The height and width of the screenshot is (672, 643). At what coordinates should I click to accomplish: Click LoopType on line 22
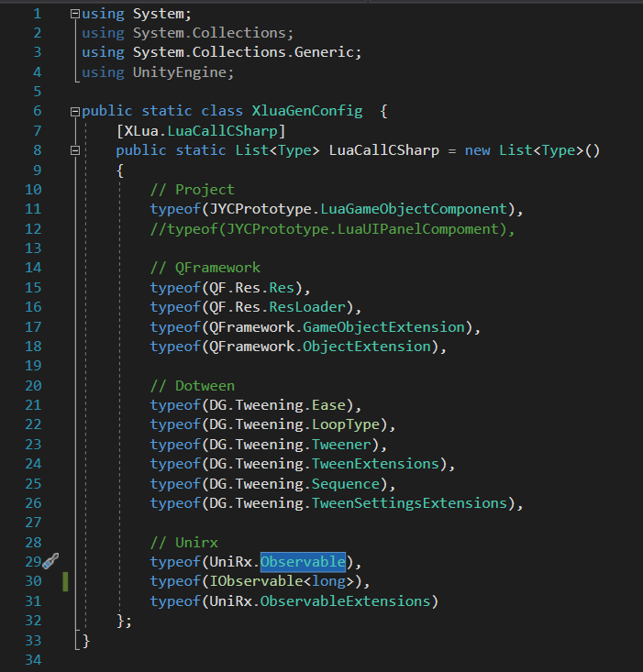click(346, 424)
